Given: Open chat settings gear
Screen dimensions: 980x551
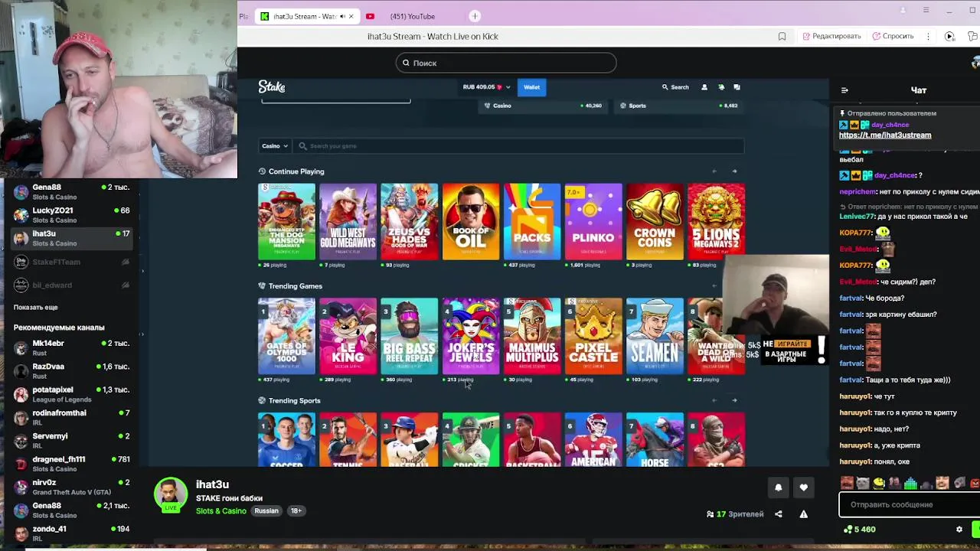Looking at the screenshot, I should click(959, 529).
